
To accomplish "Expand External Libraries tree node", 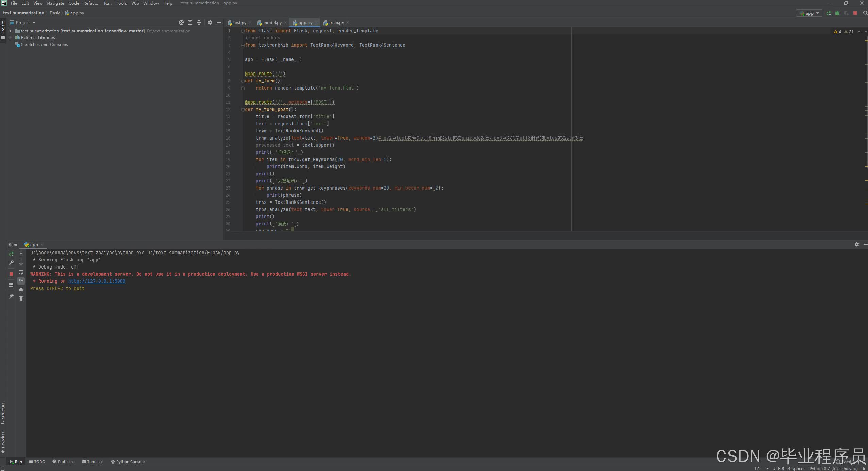I will pyautogui.click(x=10, y=38).
